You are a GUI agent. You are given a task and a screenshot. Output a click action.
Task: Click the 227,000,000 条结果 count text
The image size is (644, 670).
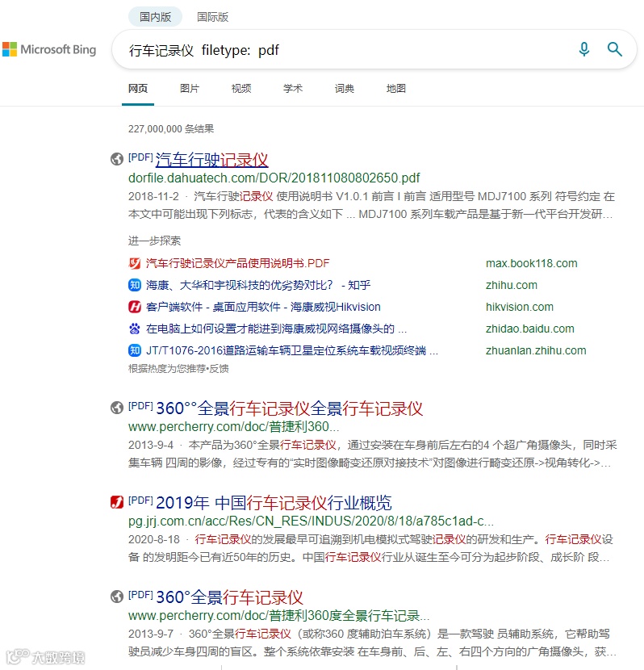click(x=171, y=128)
